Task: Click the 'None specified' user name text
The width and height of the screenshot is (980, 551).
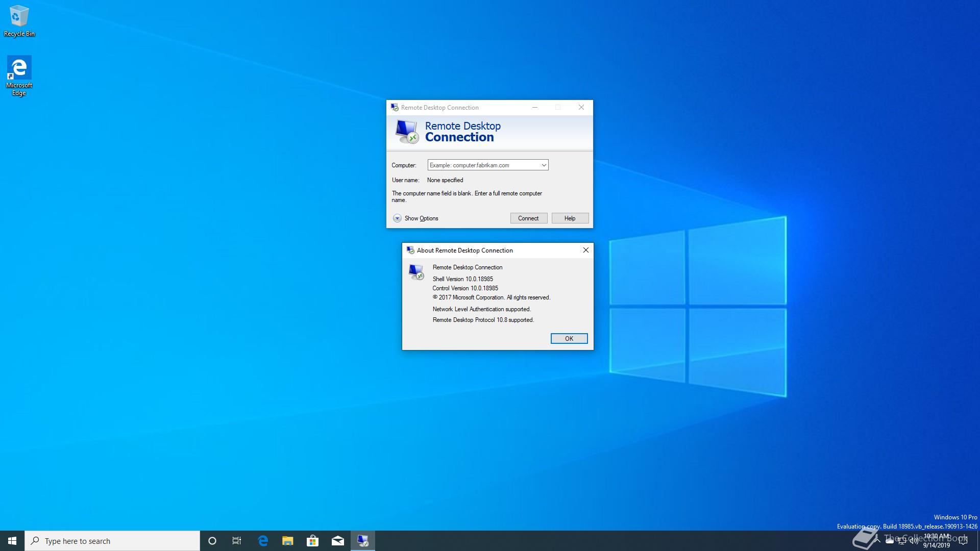Action: coord(445,180)
